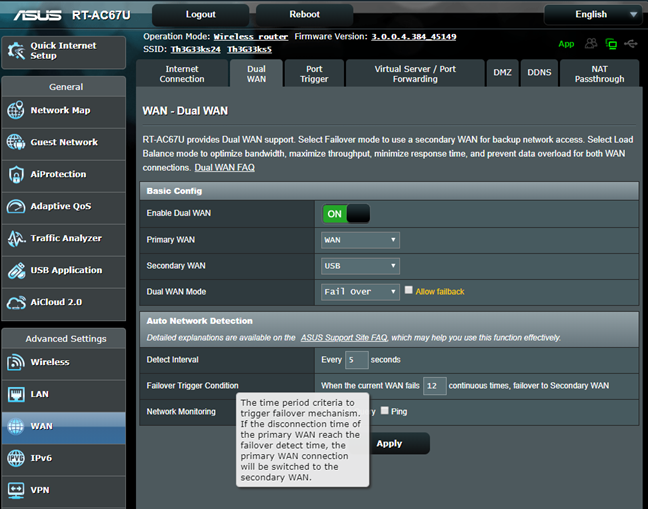Click the Guest Network icon
This screenshot has width=648, height=509.
[16, 142]
